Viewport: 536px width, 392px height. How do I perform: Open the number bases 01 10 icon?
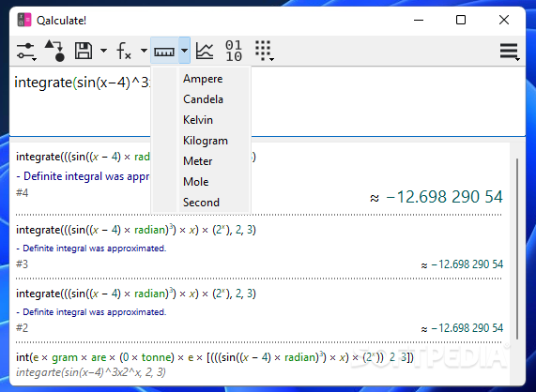click(x=234, y=51)
